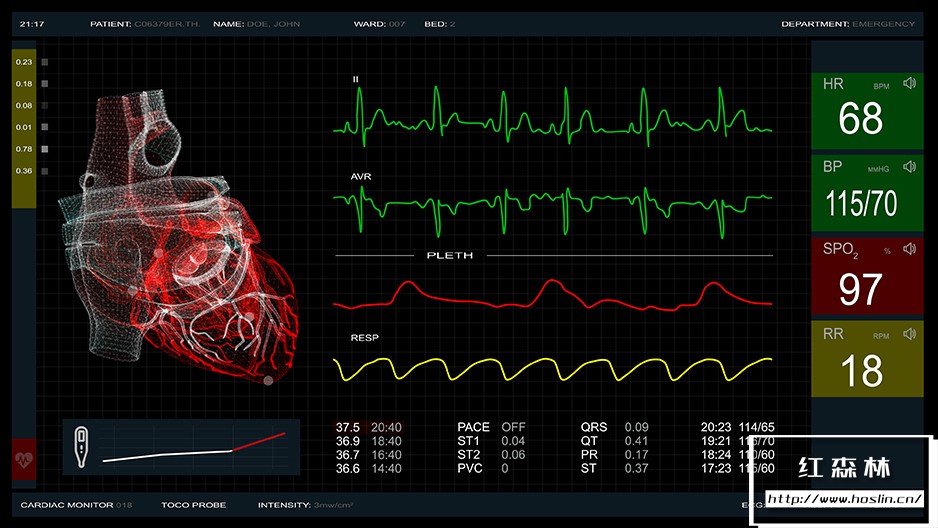938x528 pixels.
Task: Click the 36.6 temperature reading at 14:40
Action: click(x=368, y=469)
